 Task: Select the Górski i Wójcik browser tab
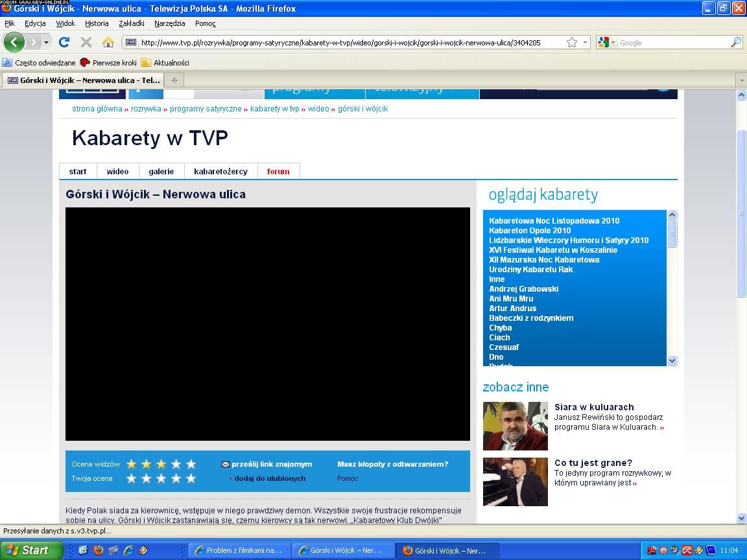[84, 80]
